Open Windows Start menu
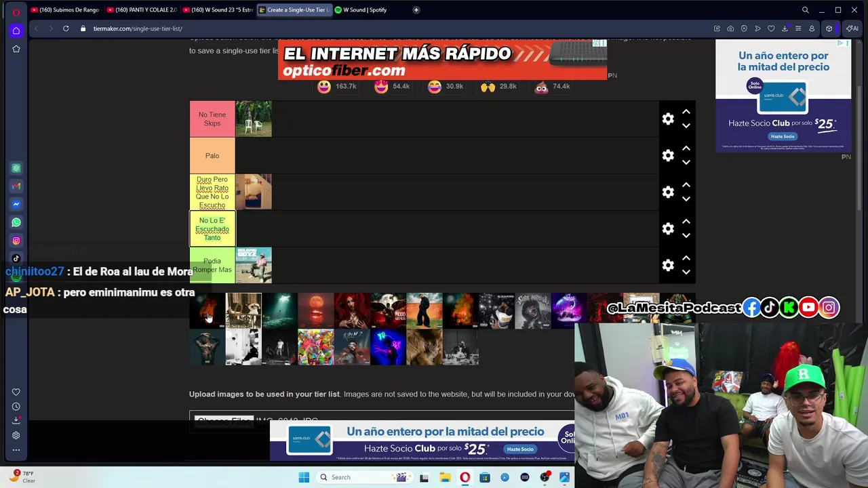 [x=304, y=477]
